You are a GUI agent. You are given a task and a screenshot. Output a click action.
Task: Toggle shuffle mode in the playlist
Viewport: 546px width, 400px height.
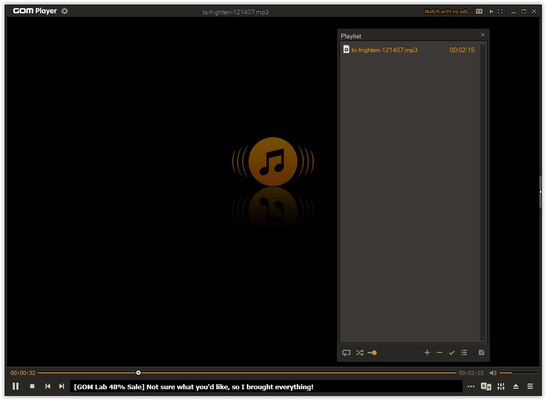tap(360, 353)
